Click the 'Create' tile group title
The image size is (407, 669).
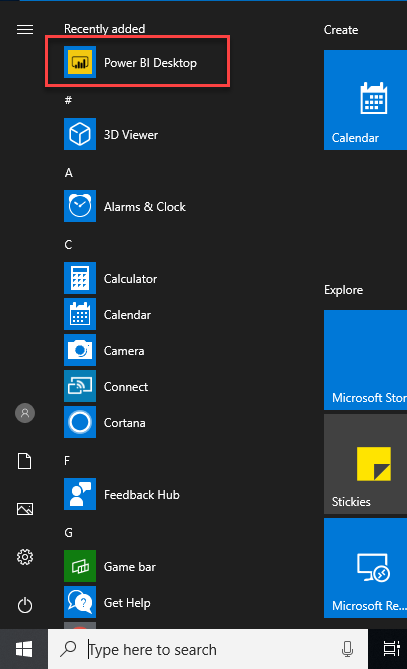tap(341, 30)
